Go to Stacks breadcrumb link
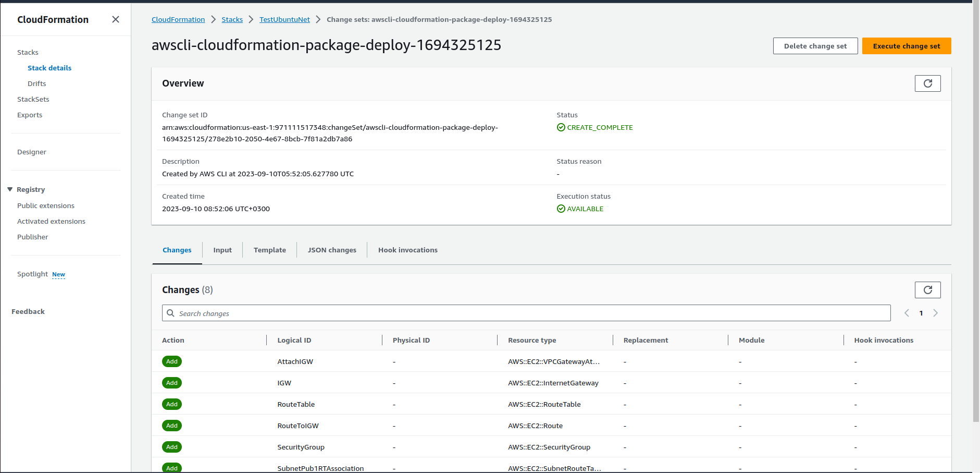The width and height of the screenshot is (980, 473). point(232,19)
